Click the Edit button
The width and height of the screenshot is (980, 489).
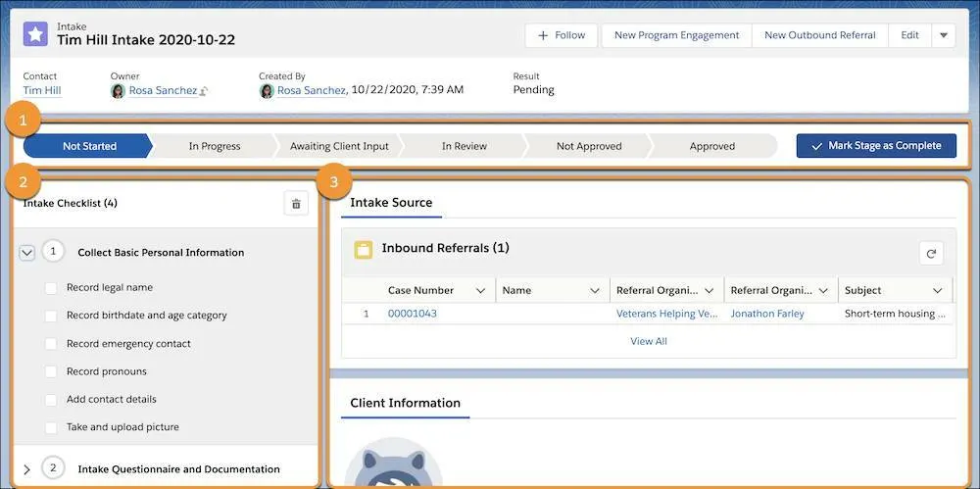tap(910, 35)
